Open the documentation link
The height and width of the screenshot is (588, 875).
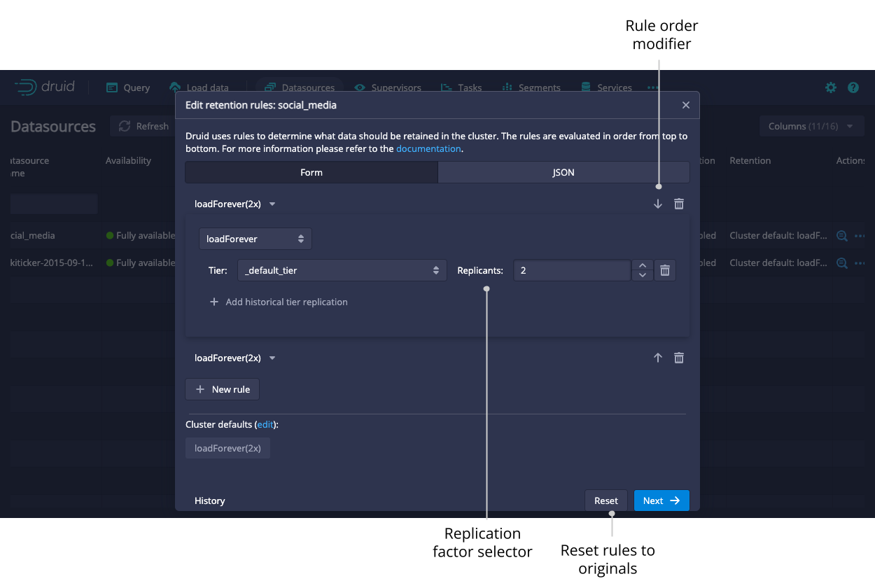point(428,148)
